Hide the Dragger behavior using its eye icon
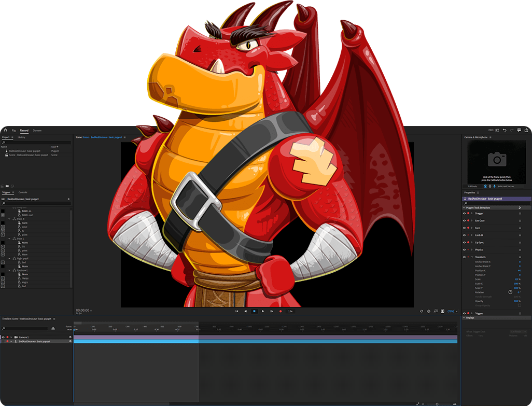 (464, 213)
